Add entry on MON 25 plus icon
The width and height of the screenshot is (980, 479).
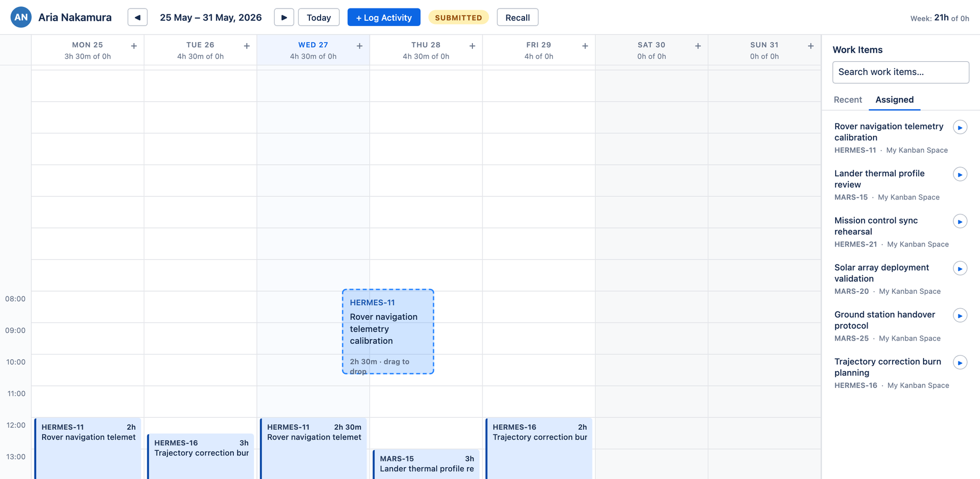click(x=134, y=46)
